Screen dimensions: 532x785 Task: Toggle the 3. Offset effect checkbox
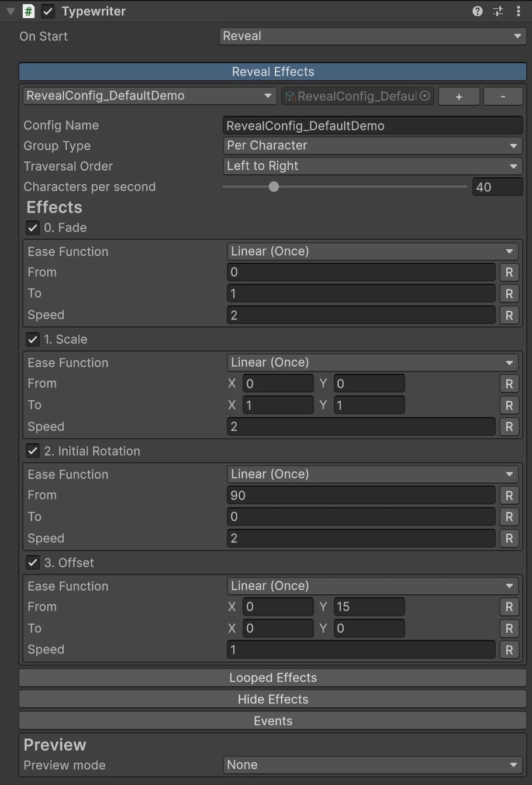pyautogui.click(x=33, y=563)
